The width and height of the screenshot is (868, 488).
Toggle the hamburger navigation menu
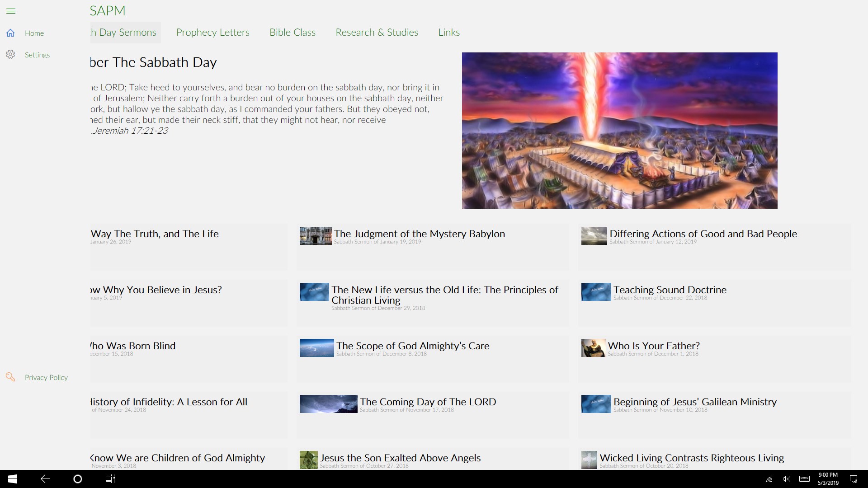click(11, 11)
